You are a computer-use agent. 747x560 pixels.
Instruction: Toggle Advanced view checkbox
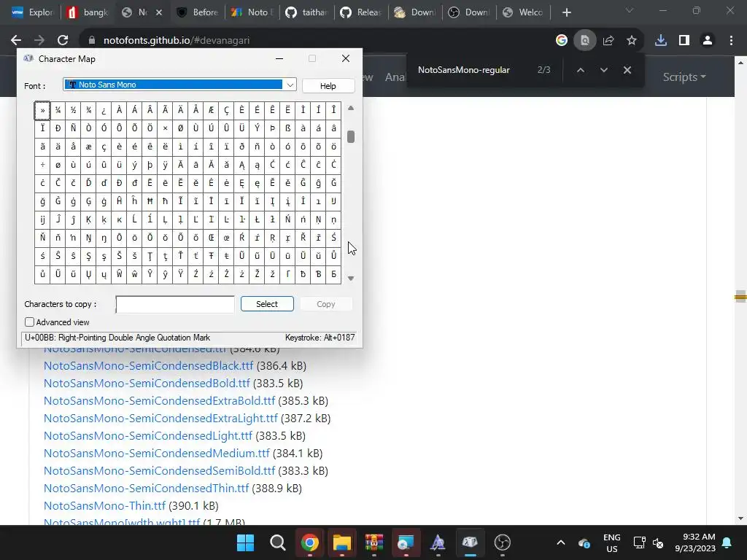(29, 322)
